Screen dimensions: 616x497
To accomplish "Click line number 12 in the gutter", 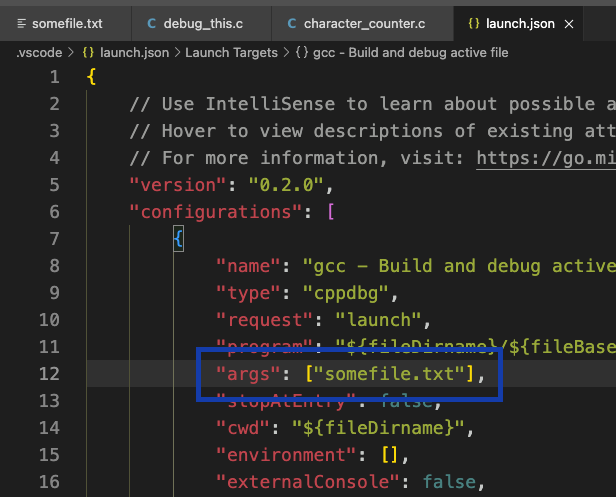I will (50, 374).
